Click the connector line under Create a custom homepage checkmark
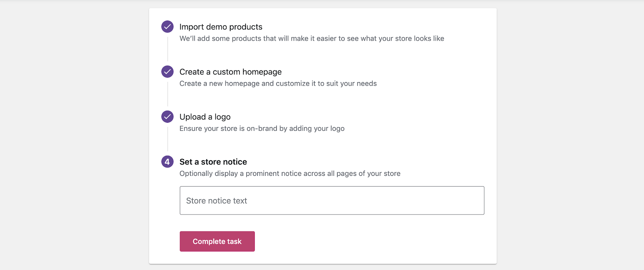The width and height of the screenshot is (644, 270). (x=167, y=94)
